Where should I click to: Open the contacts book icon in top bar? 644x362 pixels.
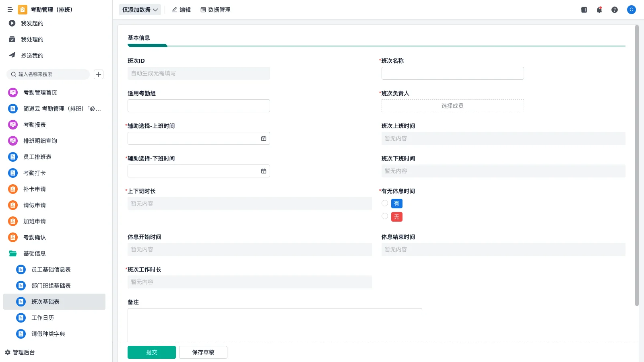[584, 10]
